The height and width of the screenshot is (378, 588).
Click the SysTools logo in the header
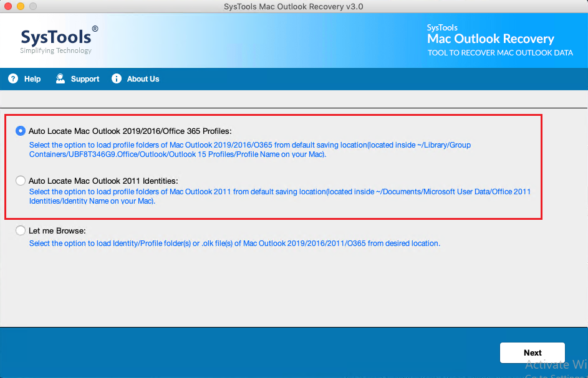(x=58, y=37)
